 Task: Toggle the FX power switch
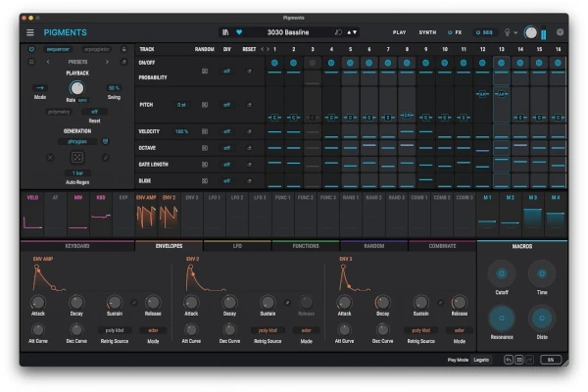(x=450, y=32)
